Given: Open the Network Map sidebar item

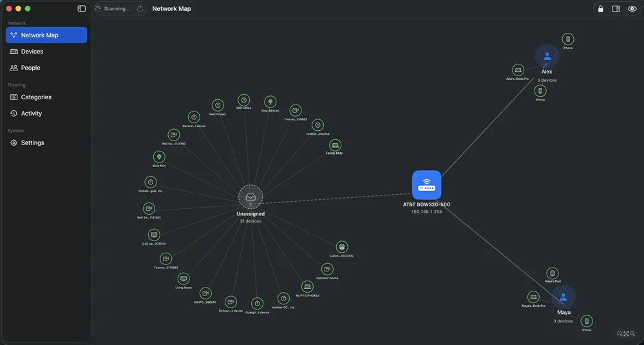Looking at the screenshot, I should tap(46, 35).
